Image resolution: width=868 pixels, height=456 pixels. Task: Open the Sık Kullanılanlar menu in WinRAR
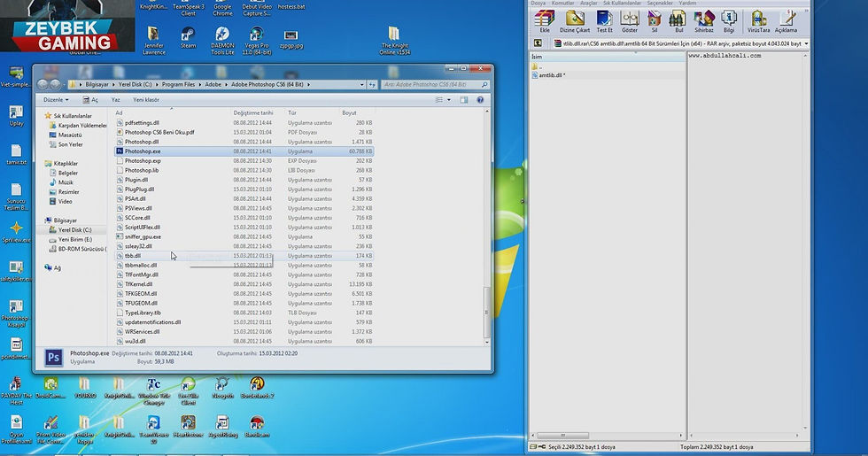tap(622, 3)
